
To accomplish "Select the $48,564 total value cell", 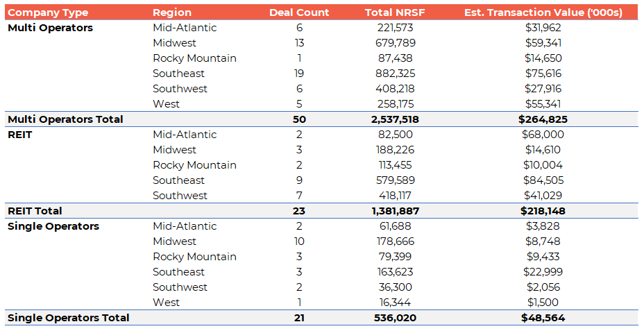I will pyautogui.click(x=542, y=318).
